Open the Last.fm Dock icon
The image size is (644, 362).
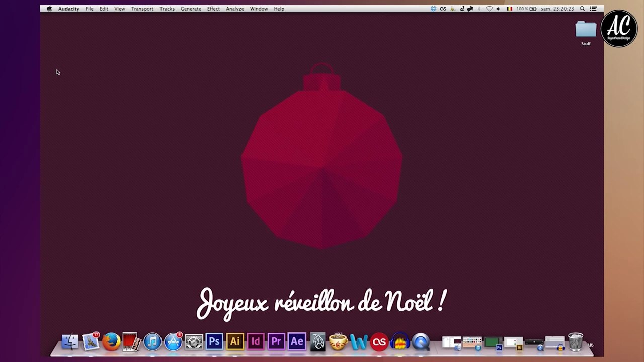point(379,342)
